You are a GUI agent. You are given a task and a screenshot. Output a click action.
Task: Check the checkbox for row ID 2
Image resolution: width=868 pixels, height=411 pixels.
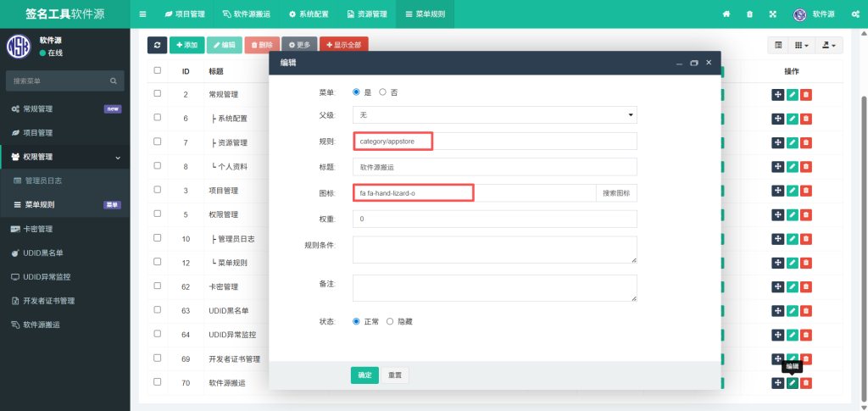157,94
